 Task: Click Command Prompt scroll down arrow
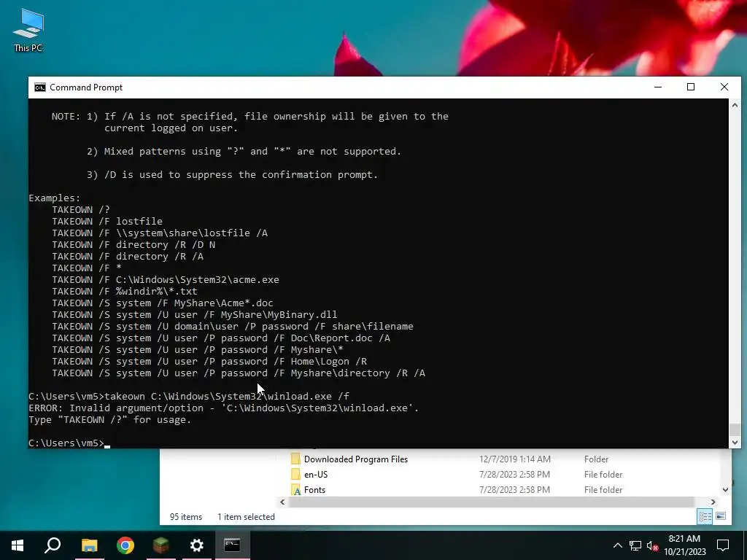tap(735, 443)
